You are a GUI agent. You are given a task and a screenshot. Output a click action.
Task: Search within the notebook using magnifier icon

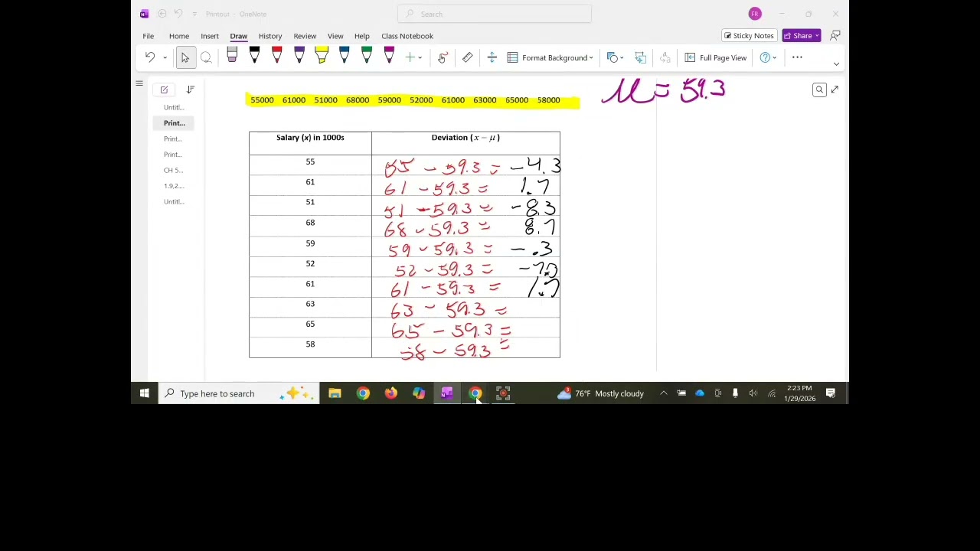(819, 90)
